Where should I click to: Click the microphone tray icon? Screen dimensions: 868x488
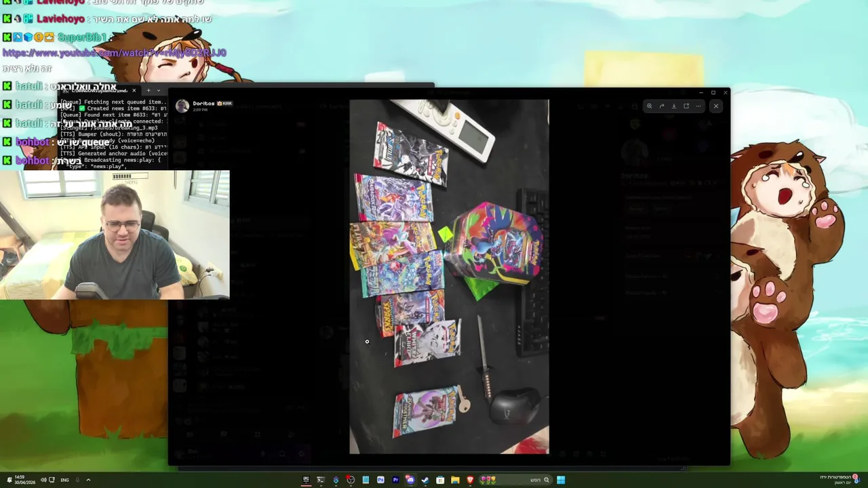tap(77, 480)
